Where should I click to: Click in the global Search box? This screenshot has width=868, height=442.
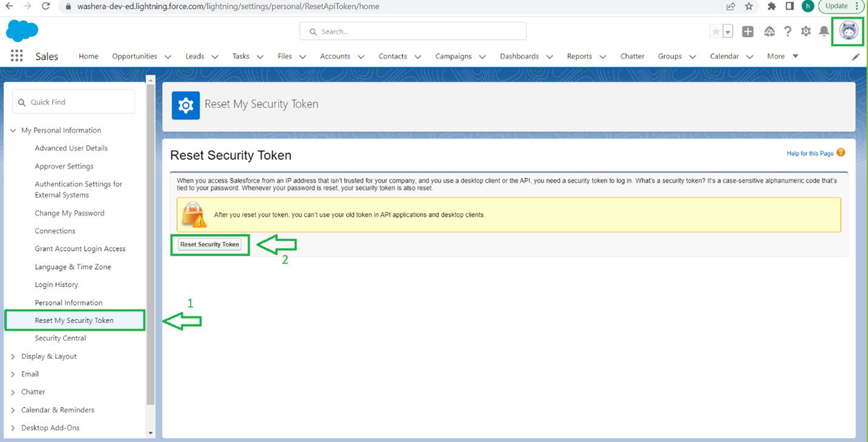point(413,31)
